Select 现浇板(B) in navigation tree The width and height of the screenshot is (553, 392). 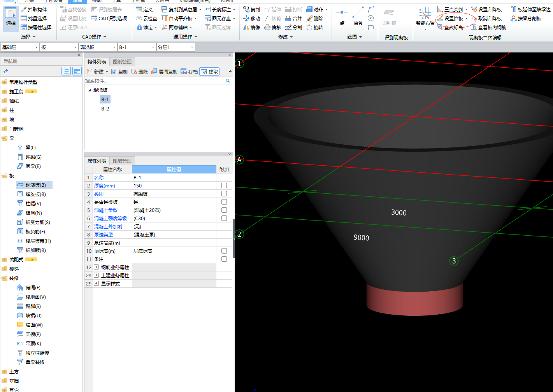[34, 185]
